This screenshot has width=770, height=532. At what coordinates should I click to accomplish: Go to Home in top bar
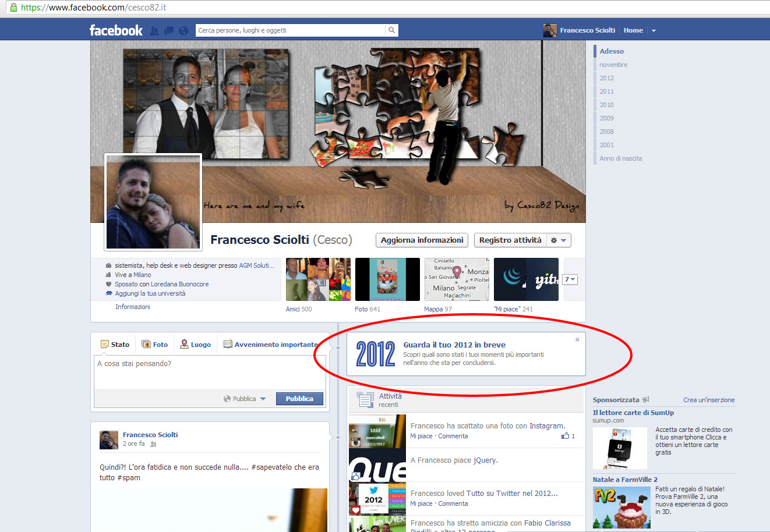coord(633,30)
